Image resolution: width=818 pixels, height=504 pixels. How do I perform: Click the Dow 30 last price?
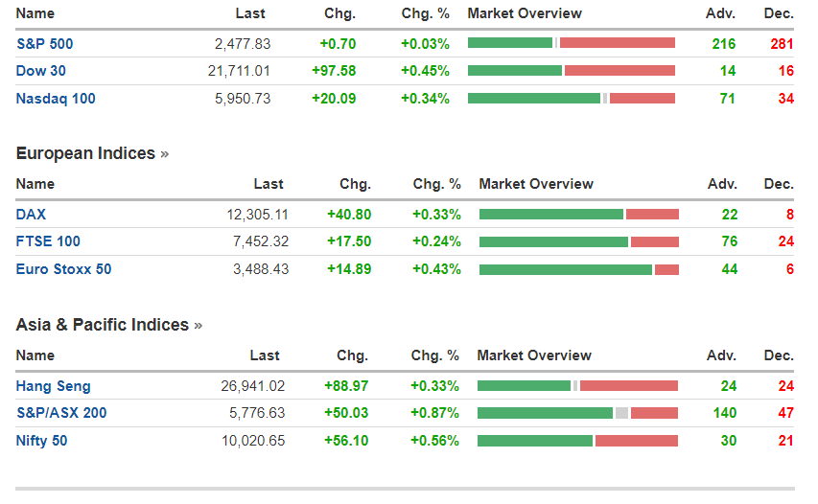(239, 71)
